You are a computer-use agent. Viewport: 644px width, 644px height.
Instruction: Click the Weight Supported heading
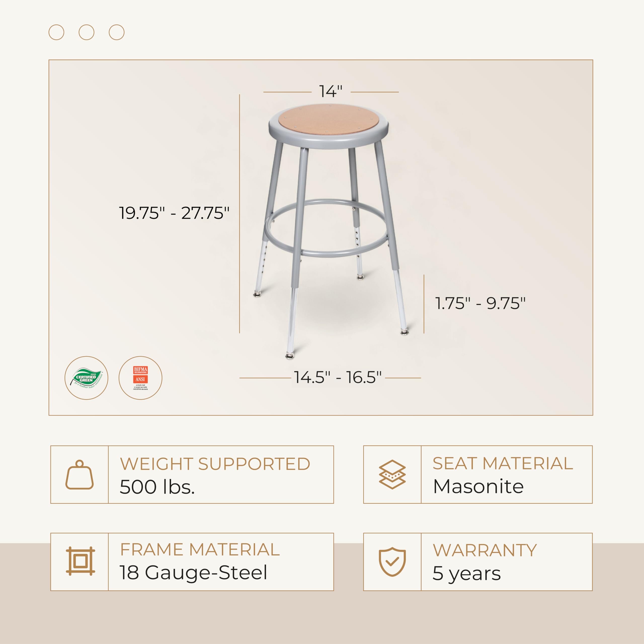(215, 464)
